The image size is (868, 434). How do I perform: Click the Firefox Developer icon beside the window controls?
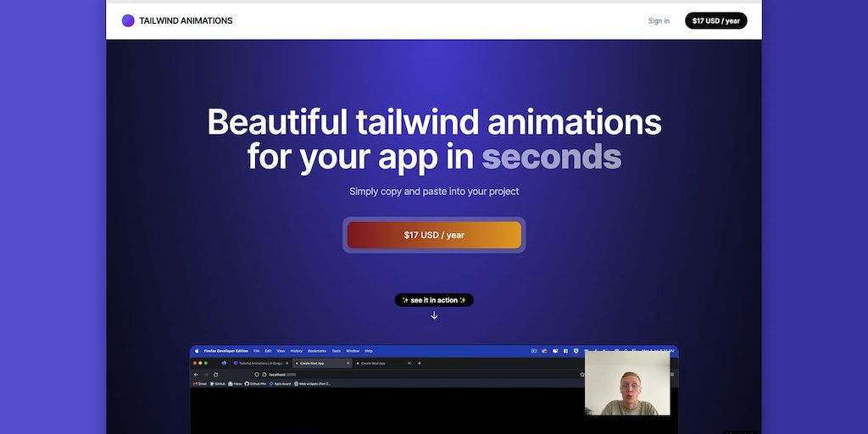click(224, 363)
